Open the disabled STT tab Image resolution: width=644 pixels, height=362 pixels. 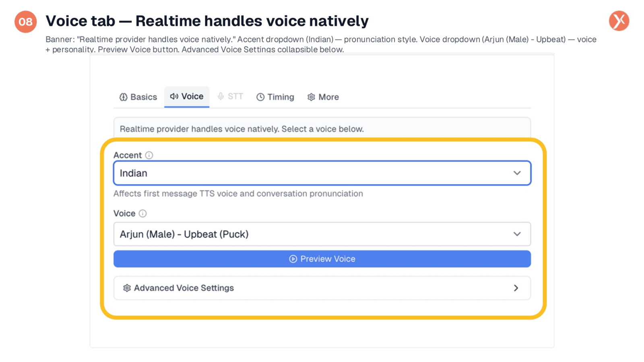230,97
